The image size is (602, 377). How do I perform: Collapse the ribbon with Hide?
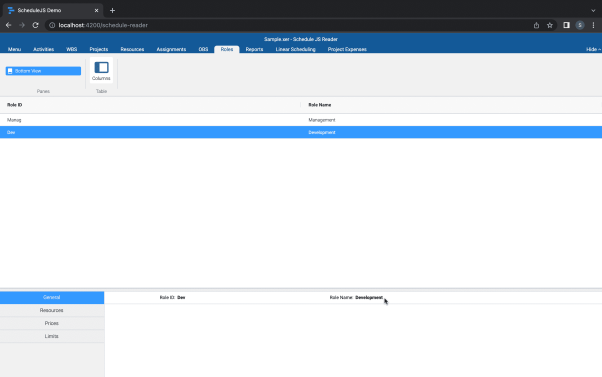(593, 49)
